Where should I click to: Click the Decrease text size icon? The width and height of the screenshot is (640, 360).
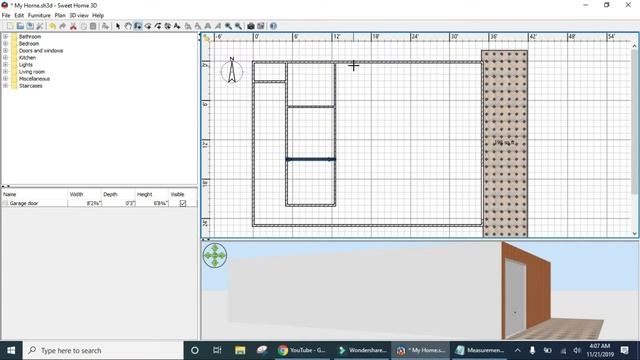pyautogui.click(x=198, y=26)
